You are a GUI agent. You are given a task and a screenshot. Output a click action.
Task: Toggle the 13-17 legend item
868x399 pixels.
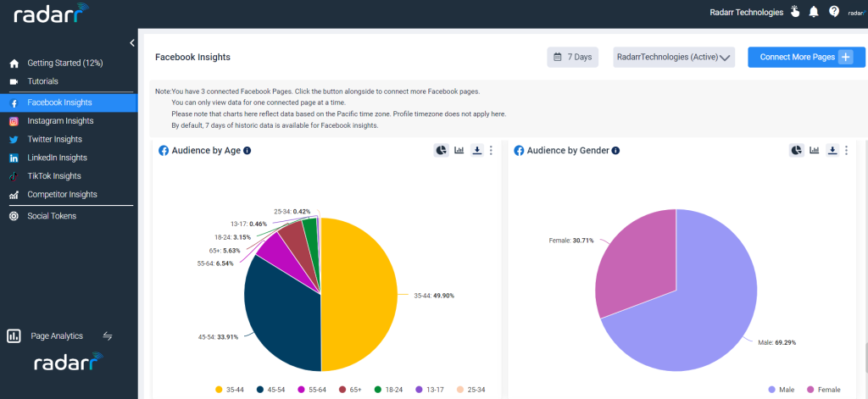tap(429, 390)
